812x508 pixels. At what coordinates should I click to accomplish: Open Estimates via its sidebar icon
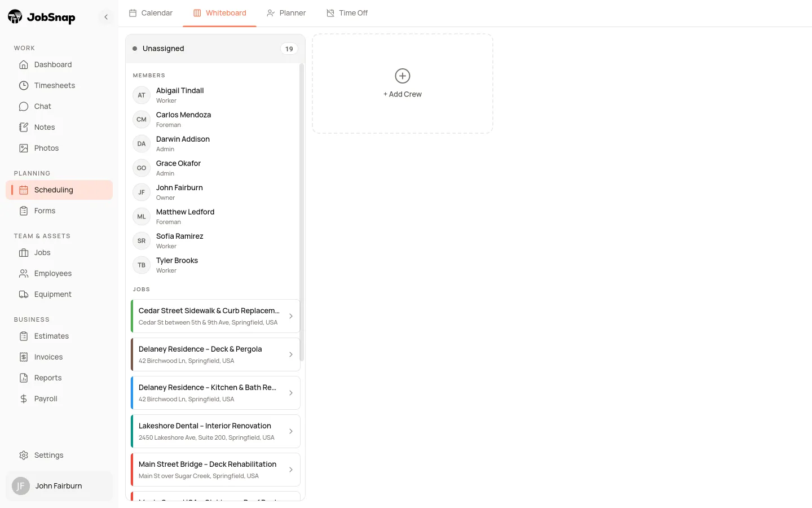point(24,336)
